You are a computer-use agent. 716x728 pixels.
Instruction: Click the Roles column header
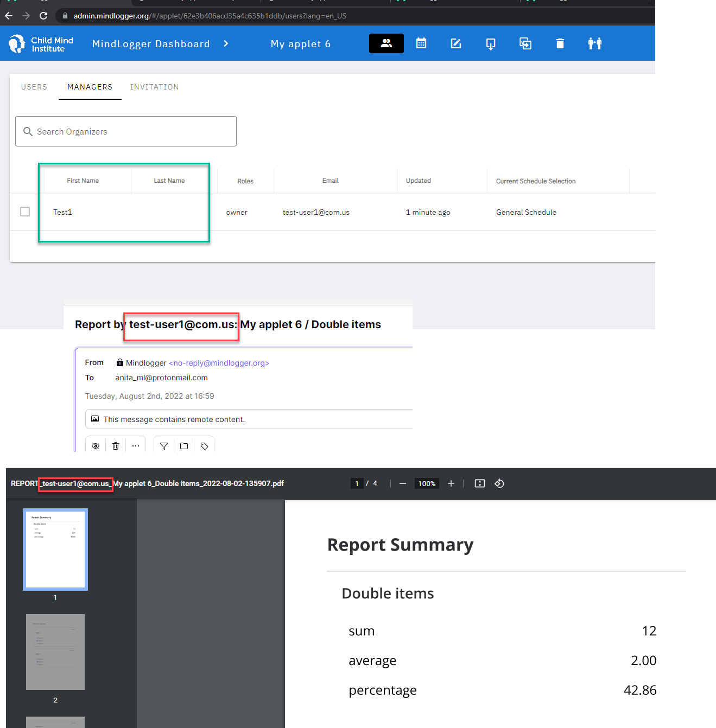pyautogui.click(x=245, y=181)
